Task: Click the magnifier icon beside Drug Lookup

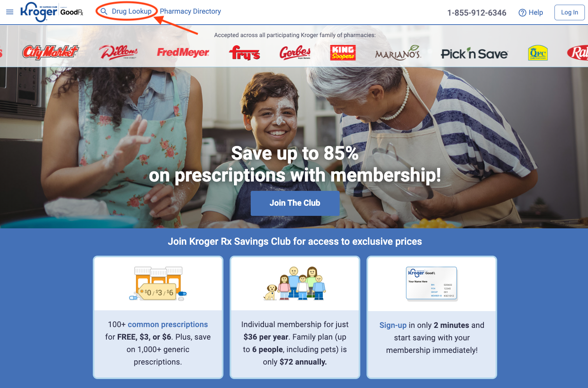Action: point(104,11)
